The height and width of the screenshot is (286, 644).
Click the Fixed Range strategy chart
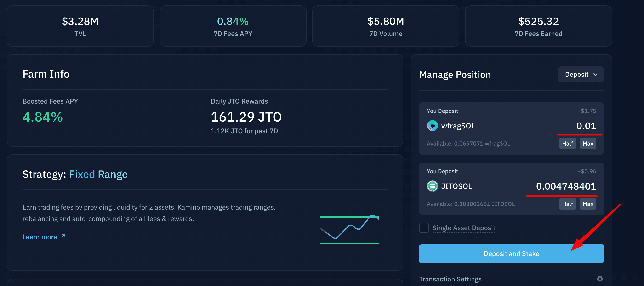[x=349, y=229]
